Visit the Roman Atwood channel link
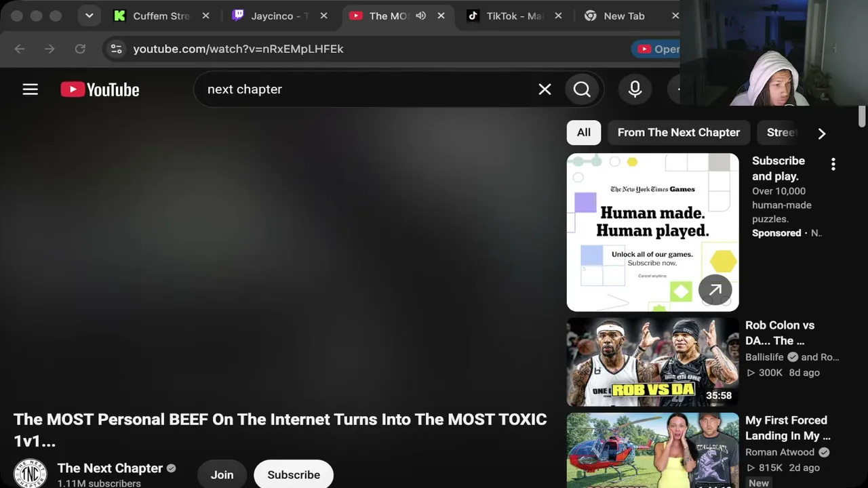 pyautogui.click(x=780, y=452)
